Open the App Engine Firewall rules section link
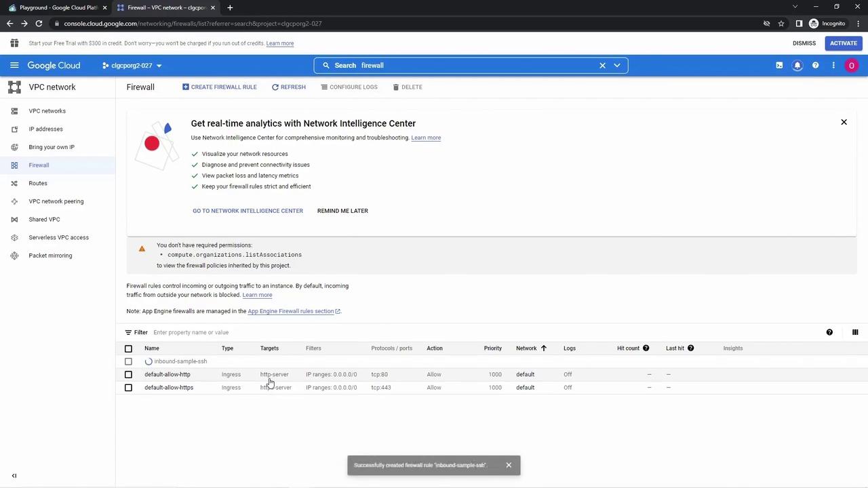The image size is (868, 488). pos(294,311)
